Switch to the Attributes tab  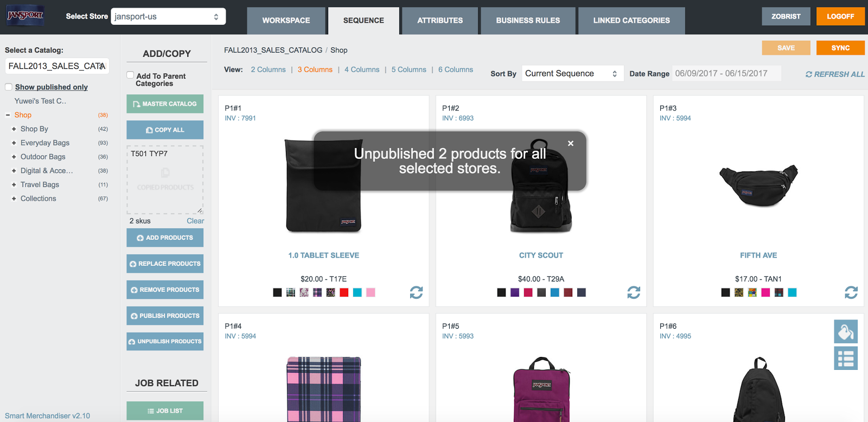(440, 21)
